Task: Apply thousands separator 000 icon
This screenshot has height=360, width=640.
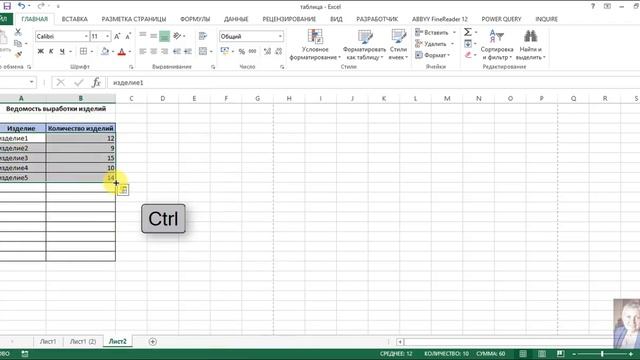Action: coord(253,51)
